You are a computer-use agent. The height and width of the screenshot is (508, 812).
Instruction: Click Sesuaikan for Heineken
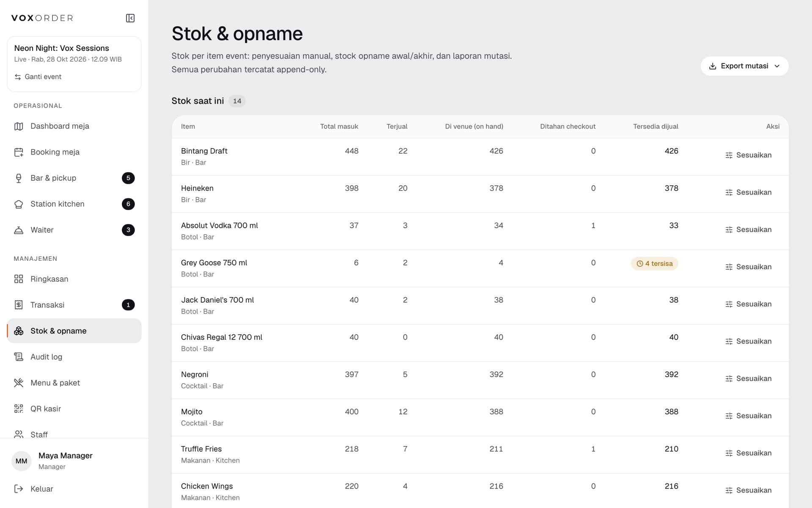point(748,192)
